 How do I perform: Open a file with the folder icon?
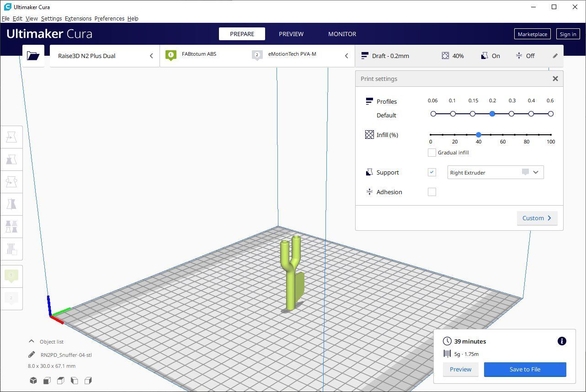33,56
